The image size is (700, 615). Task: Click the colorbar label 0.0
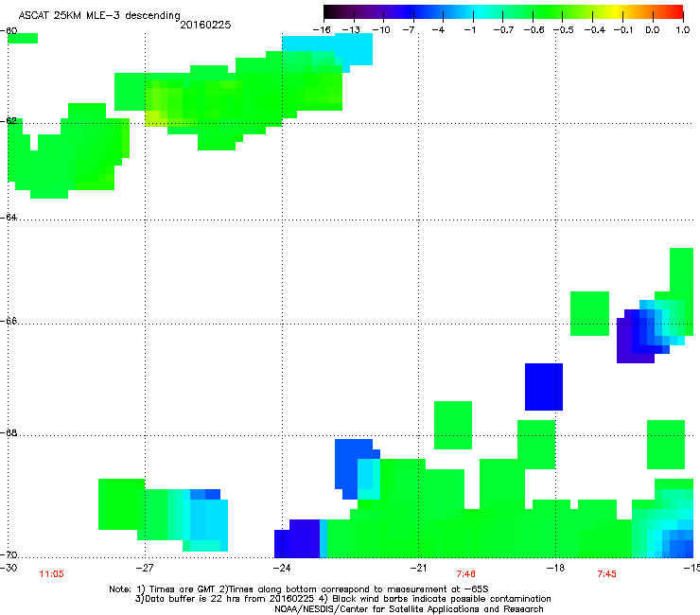pos(653,30)
